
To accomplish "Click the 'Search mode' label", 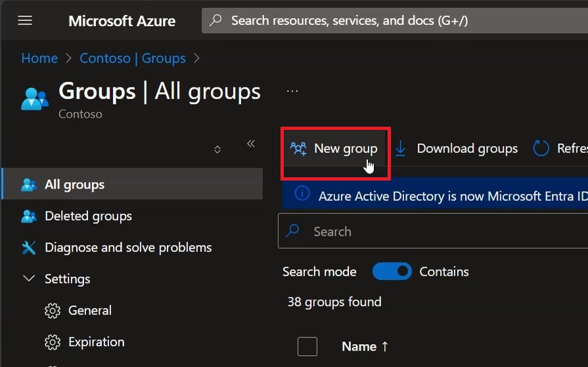I will 319,272.
